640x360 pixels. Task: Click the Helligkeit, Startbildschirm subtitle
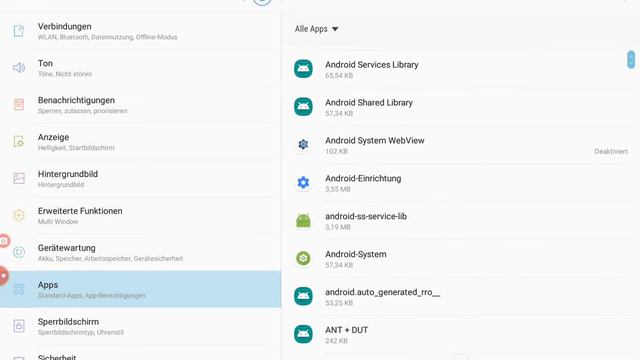[76, 148]
